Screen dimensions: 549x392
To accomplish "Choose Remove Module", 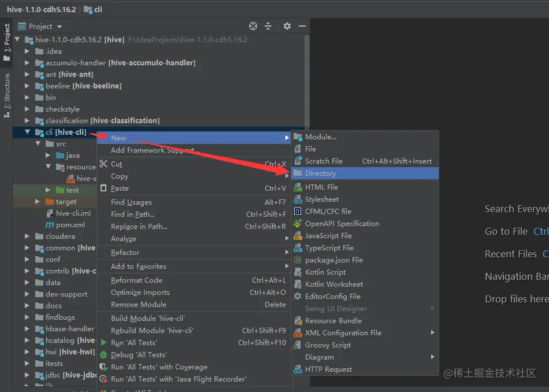I will (x=194, y=305).
